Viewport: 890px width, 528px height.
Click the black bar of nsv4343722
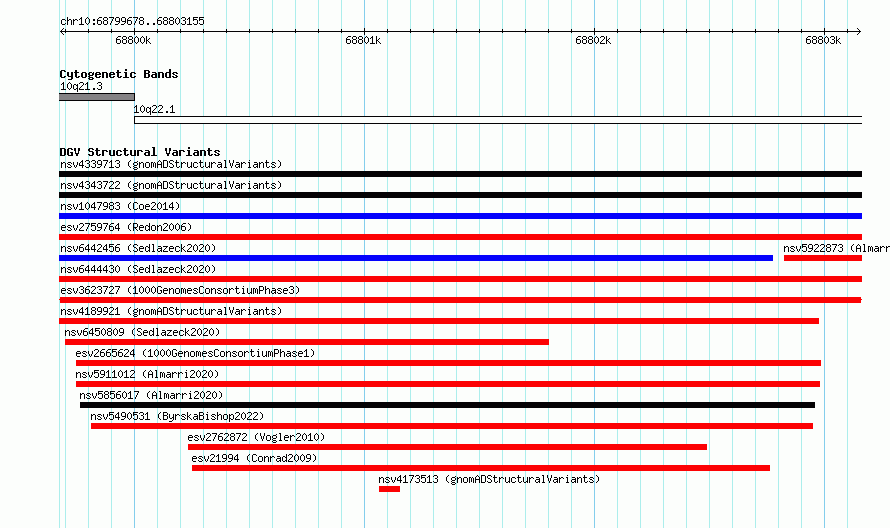460,195
